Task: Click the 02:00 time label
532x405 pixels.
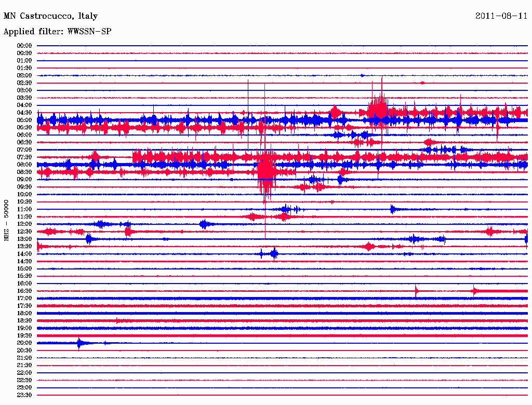Action: pyautogui.click(x=24, y=75)
